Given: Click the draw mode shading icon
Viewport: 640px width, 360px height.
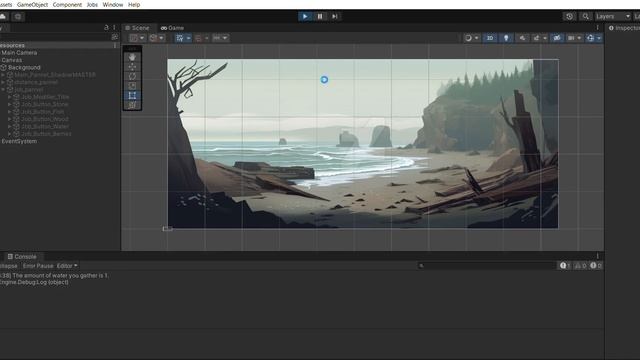Looking at the screenshot, I should [468, 38].
